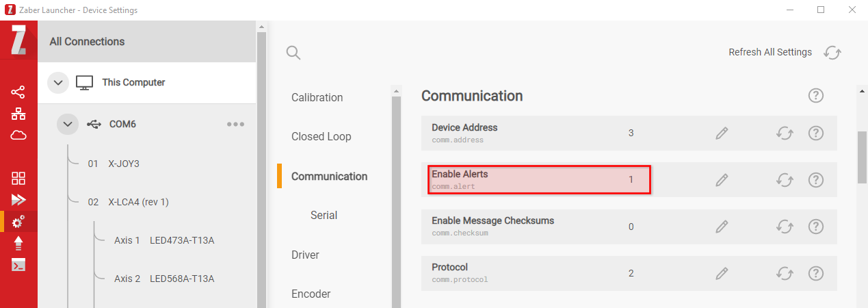The width and height of the screenshot is (868, 308).
Task: Open the network devices icon in sidebar
Action: 18,114
